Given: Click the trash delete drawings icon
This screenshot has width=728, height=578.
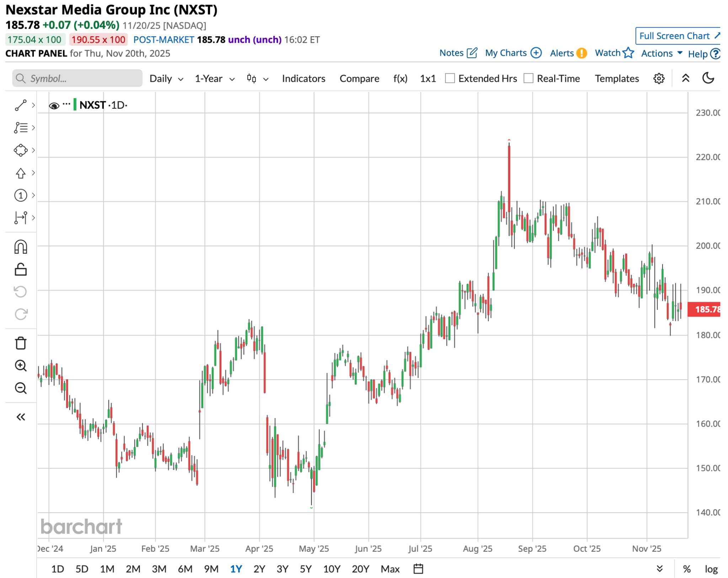Looking at the screenshot, I should click(21, 343).
